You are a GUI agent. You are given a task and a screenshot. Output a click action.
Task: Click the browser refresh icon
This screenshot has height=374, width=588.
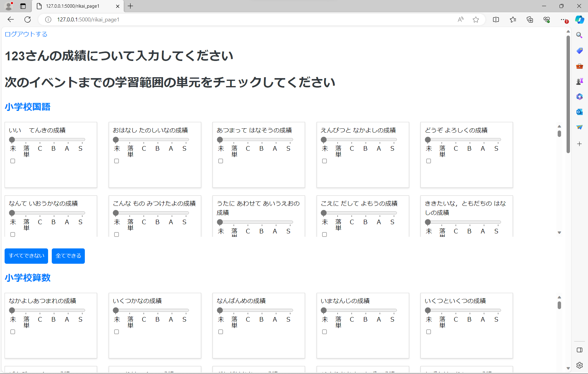click(x=28, y=20)
